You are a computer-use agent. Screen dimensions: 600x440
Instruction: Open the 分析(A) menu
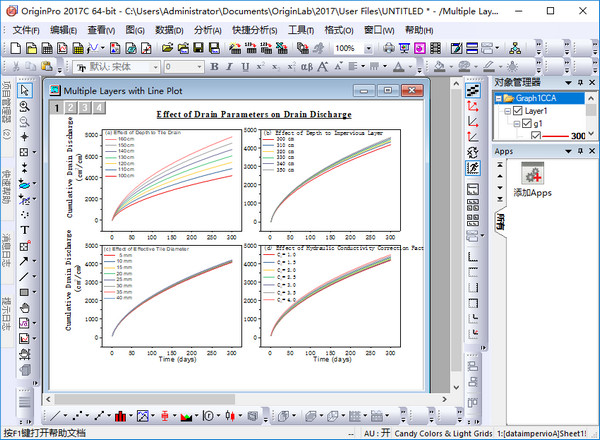207,30
